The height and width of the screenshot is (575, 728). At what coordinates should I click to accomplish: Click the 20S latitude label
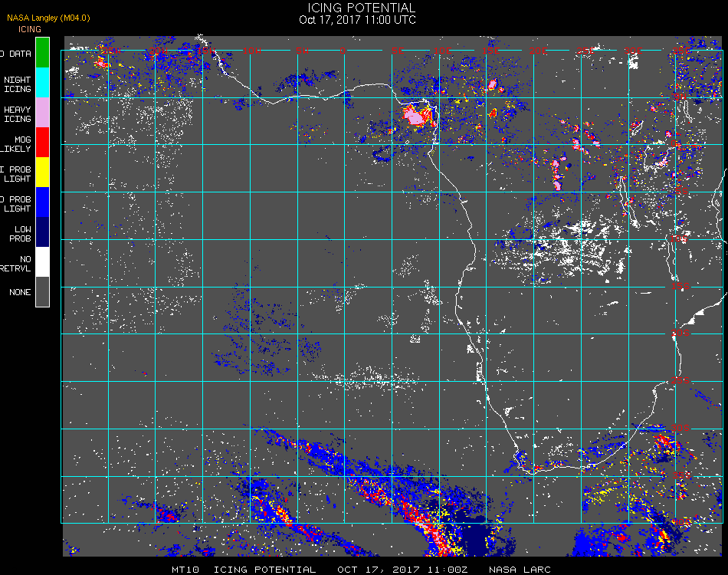pyautogui.click(x=680, y=333)
